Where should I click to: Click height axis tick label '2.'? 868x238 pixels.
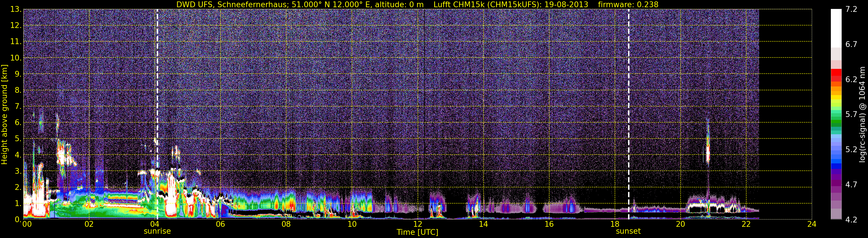point(18,188)
